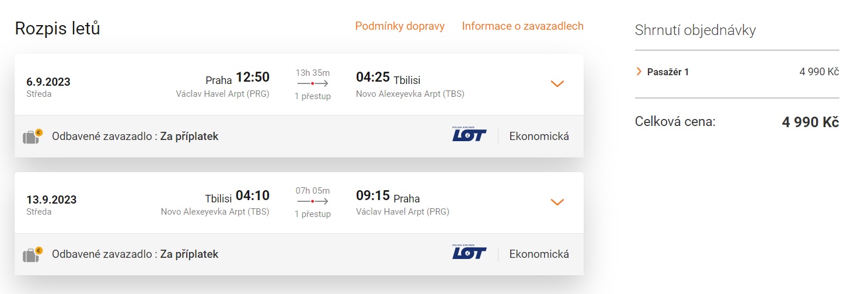This screenshot has height=294, width=868.
Task: Expand Pasažér 1 price breakdown
Action: 663,72
